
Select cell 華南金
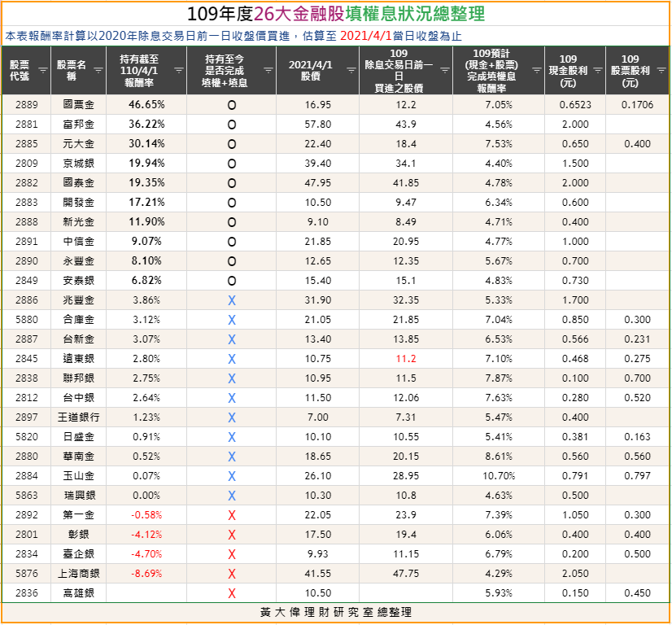[x=78, y=457]
